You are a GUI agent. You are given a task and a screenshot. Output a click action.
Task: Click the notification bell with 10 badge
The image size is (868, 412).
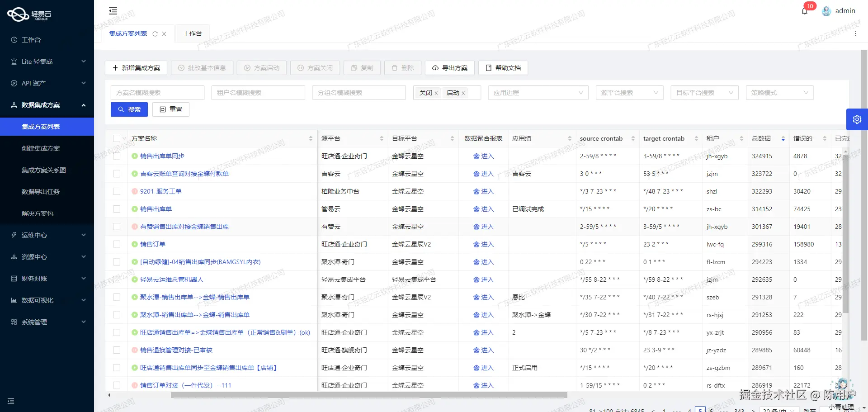point(805,10)
